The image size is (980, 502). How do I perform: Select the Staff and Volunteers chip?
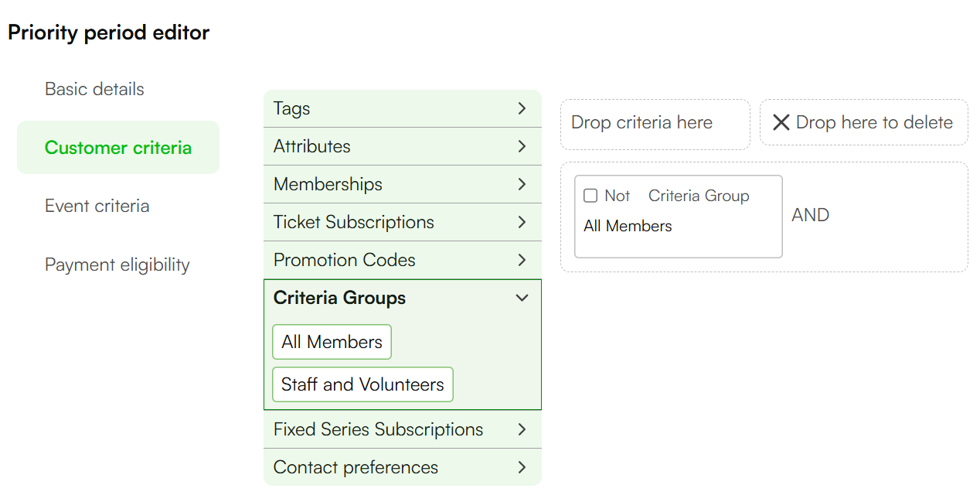click(x=362, y=384)
